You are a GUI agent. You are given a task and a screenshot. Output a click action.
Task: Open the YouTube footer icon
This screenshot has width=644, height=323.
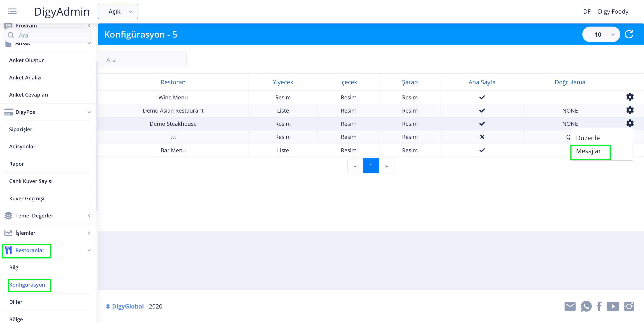613,306
